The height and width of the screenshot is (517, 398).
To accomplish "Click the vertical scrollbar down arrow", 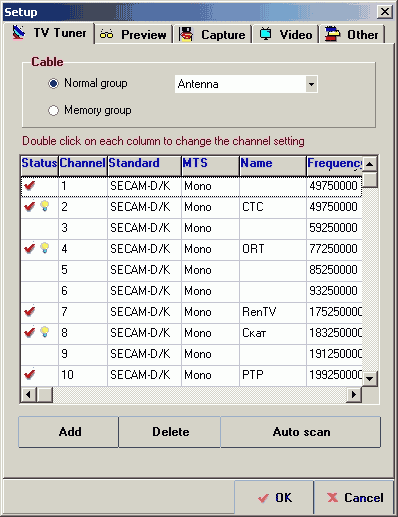I will pos(370,379).
